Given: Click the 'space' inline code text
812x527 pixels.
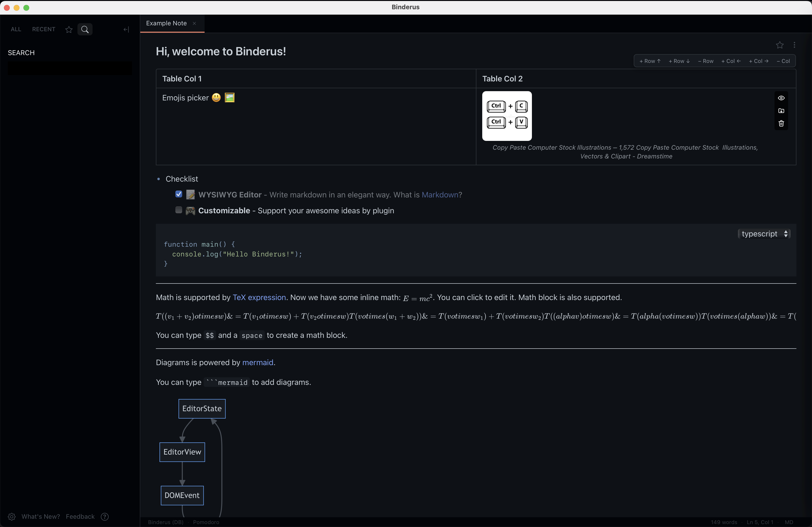Looking at the screenshot, I should [252, 335].
